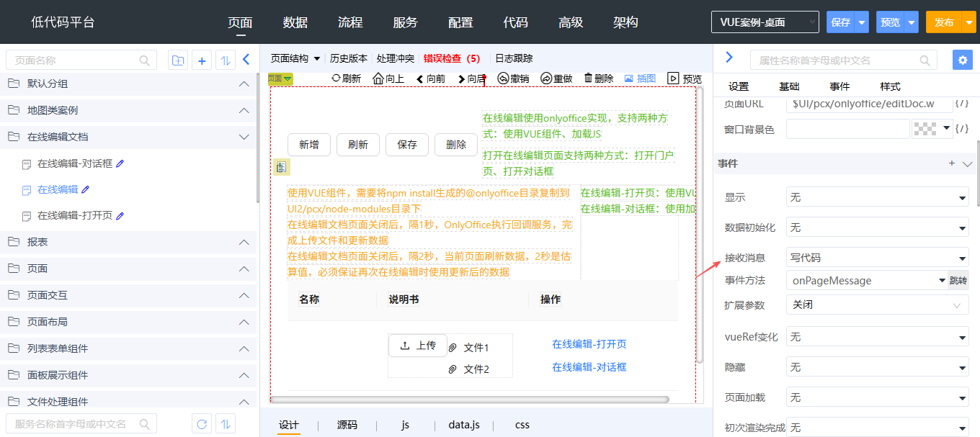
Task: Click the 重做 (redo) toolbar icon
Action: pos(546,78)
